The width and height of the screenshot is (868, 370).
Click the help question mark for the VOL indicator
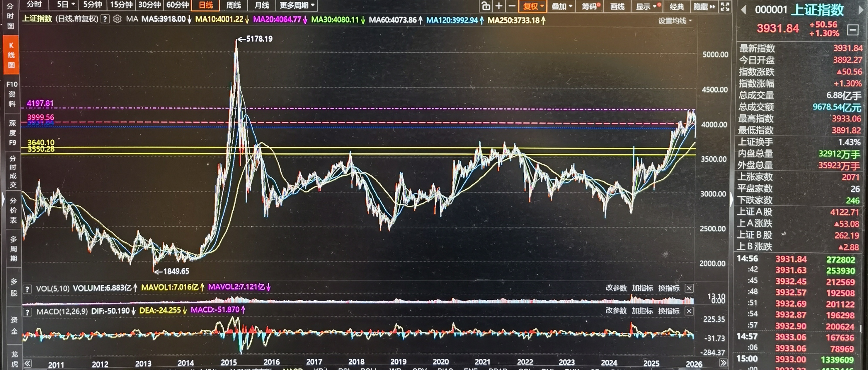pyautogui.click(x=27, y=289)
